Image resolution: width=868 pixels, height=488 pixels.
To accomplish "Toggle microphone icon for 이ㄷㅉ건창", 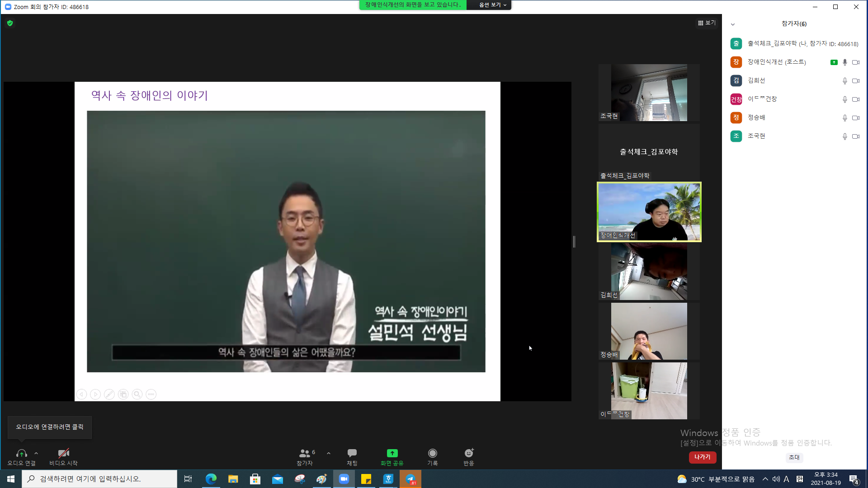I will pyautogui.click(x=845, y=99).
